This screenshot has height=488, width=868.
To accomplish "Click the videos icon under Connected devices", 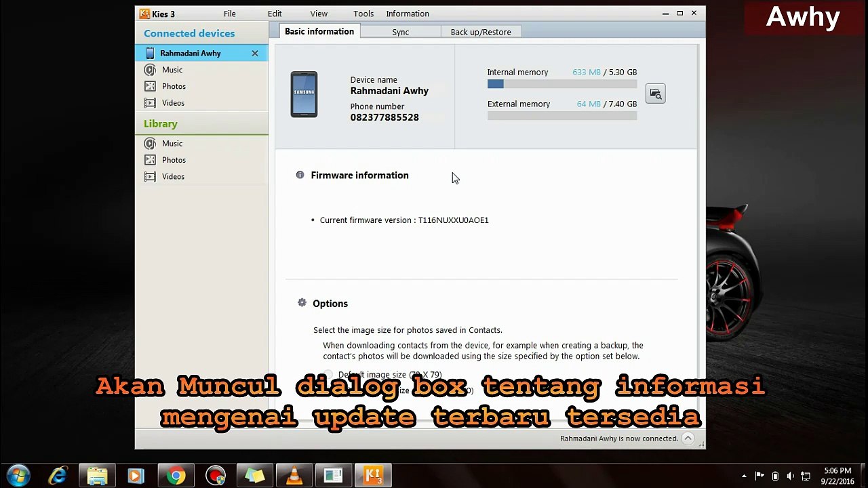I will [x=150, y=103].
